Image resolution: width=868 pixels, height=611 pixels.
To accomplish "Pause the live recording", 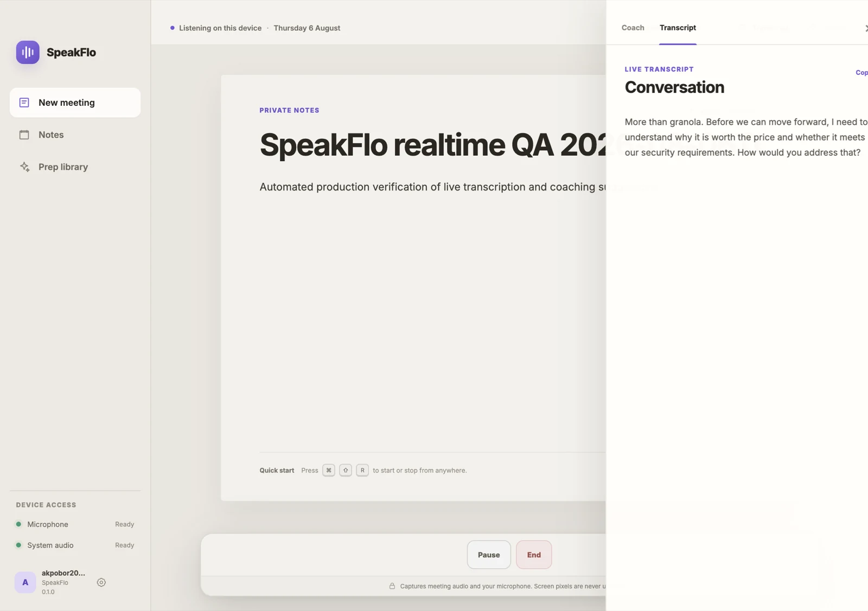I will tap(489, 555).
